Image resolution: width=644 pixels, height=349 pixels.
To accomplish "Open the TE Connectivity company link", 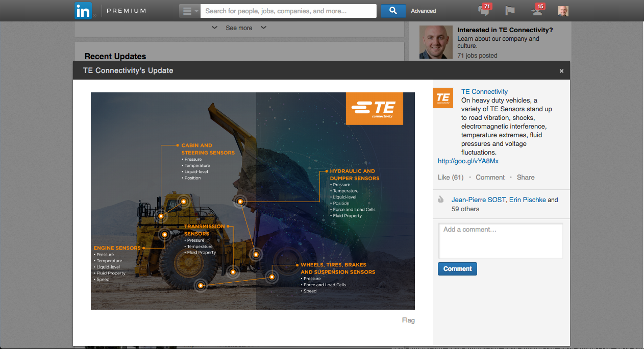I will click(484, 92).
